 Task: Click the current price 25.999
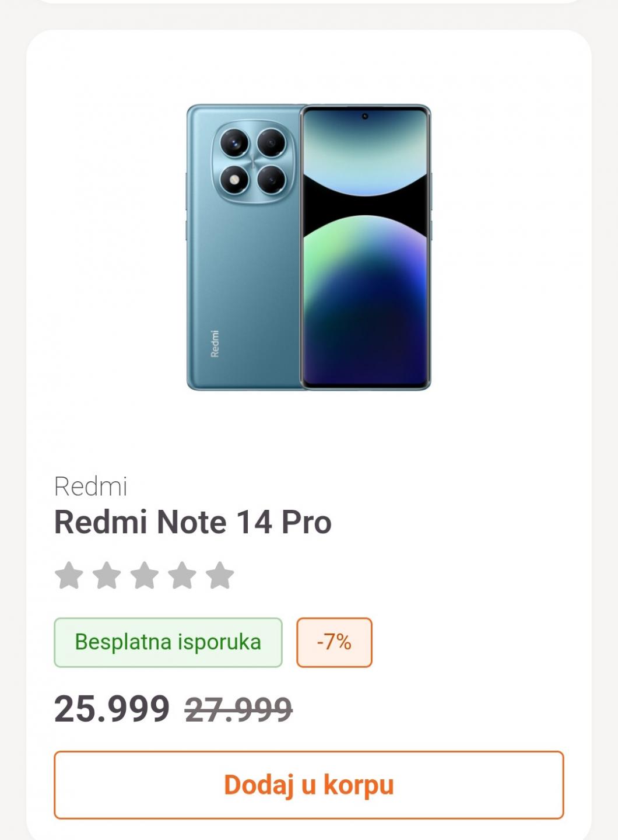tap(112, 709)
